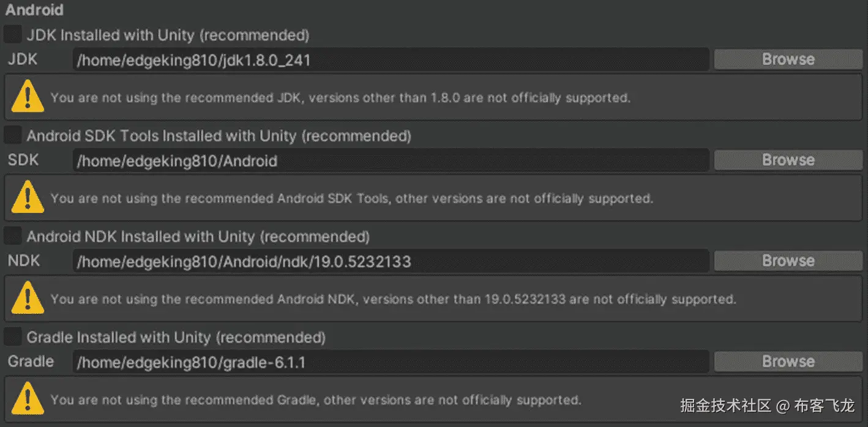
Task: Toggle Android SDK Tools Installed with Unity
Action: pyautogui.click(x=12, y=135)
